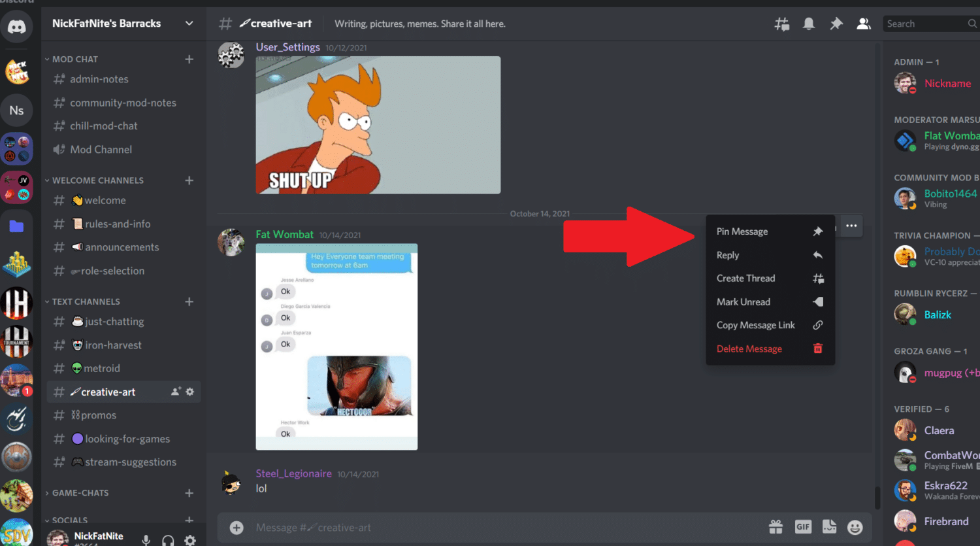Choose Pin Message from context menu

pos(770,231)
